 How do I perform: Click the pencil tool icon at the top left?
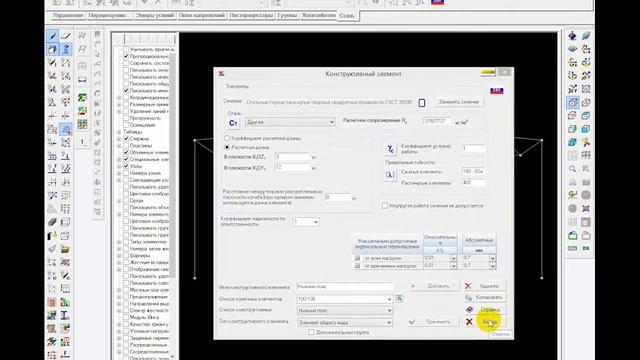[53, 36]
